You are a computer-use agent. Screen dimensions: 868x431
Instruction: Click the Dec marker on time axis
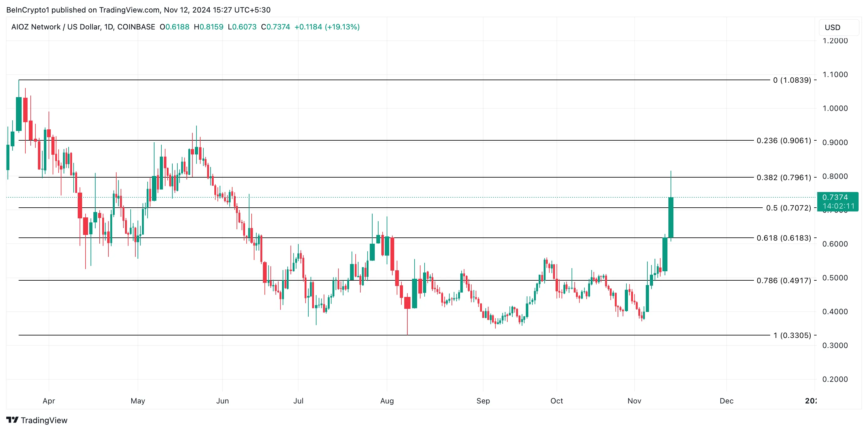(726, 401)
